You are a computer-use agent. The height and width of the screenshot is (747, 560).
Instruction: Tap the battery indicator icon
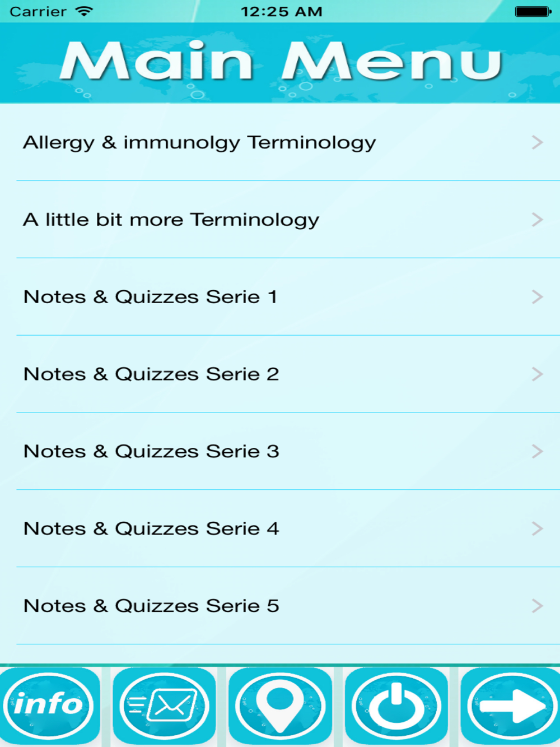pos(533,11)
